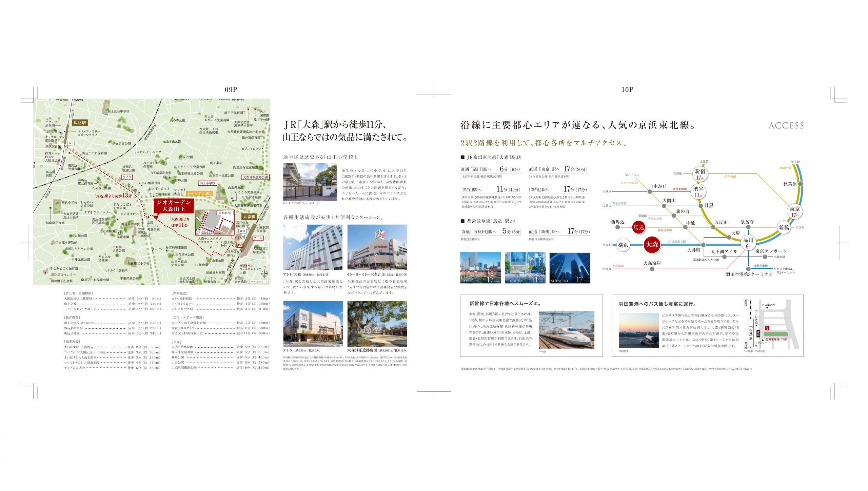Click the [官公署・金融機関] list heading

point(78,293)
